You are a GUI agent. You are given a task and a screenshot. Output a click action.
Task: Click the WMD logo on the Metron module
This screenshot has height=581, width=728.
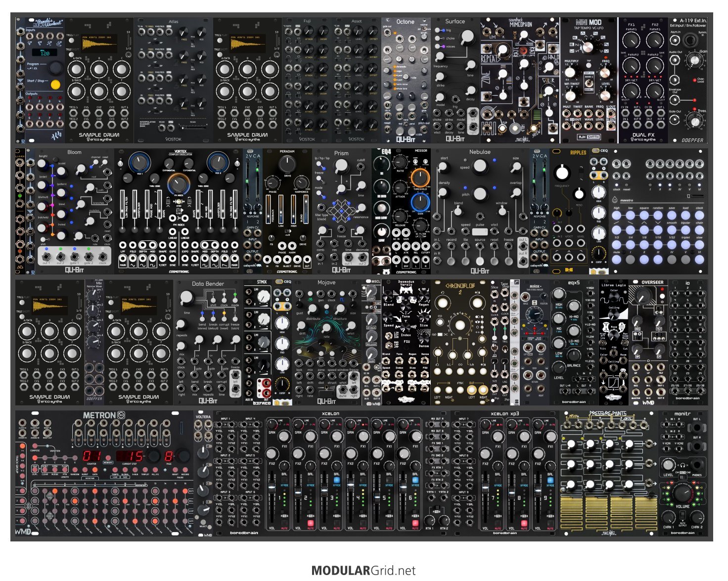click(23, 532)
